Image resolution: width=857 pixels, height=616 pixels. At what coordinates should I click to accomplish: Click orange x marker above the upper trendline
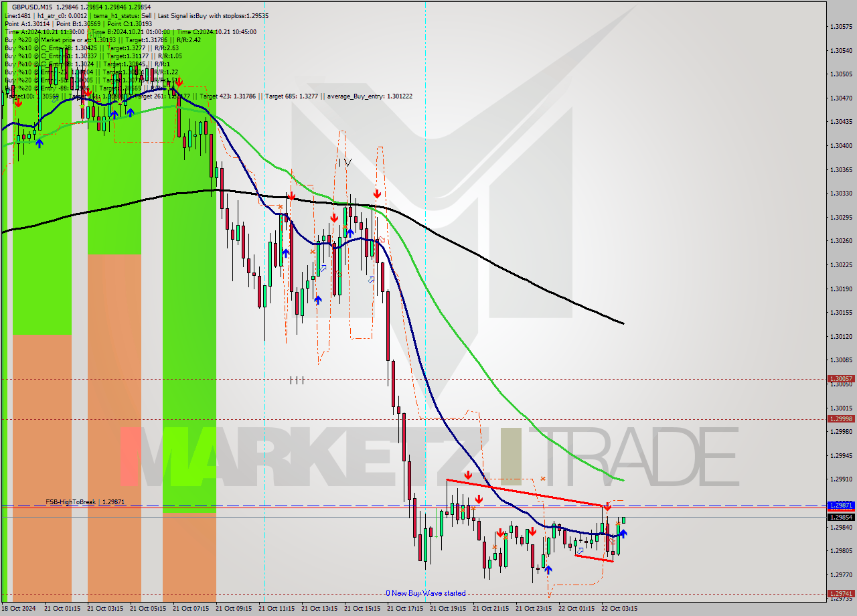pos(543,479)
